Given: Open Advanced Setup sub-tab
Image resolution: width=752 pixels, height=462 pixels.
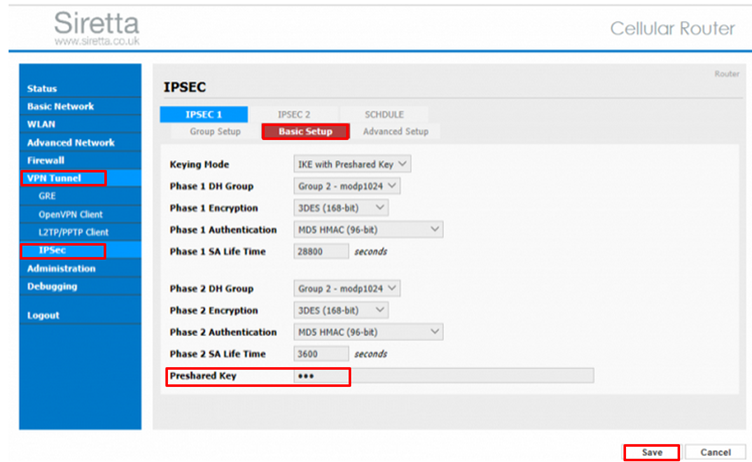Looking at the screenshot, I should click(396, 131).
